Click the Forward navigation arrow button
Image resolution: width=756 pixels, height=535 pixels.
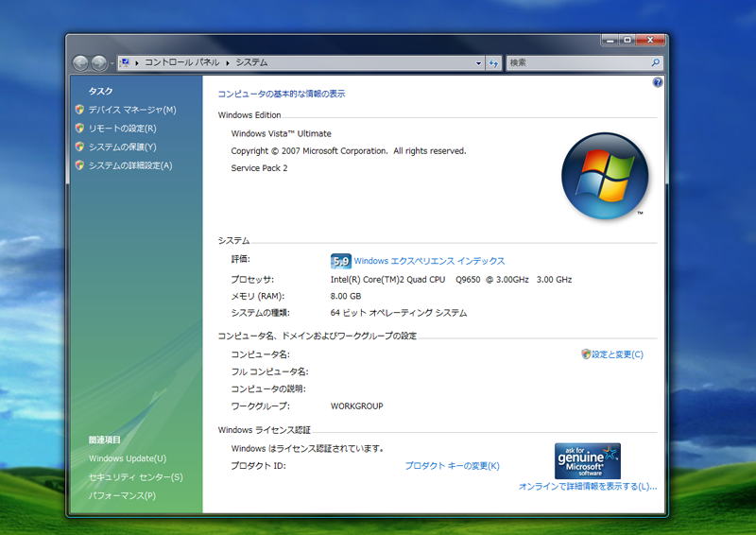point(99,62)
